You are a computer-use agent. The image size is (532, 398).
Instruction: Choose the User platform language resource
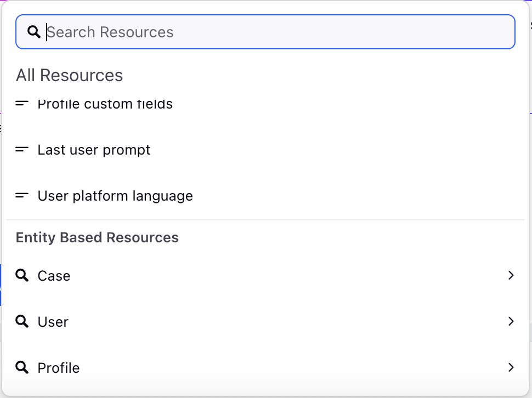265,196
